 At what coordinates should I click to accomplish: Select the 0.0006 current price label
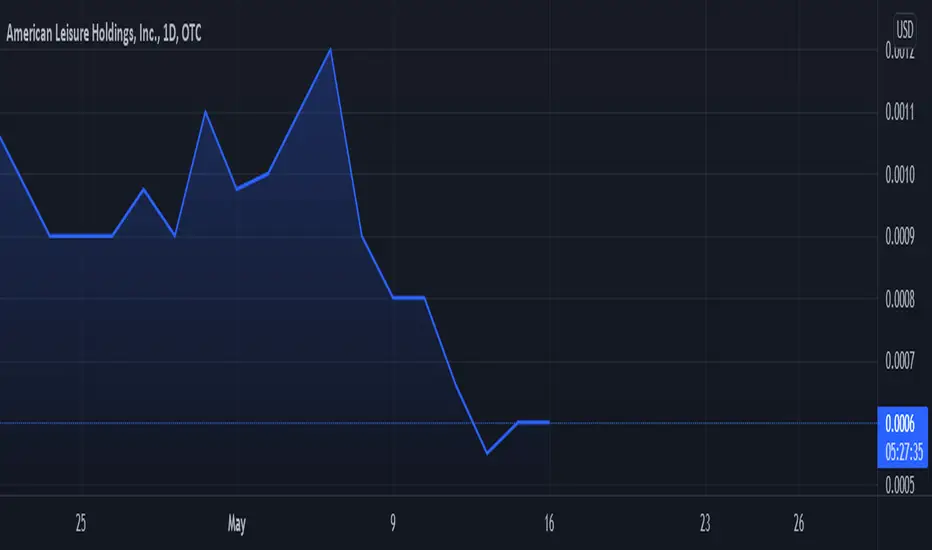(900, 423)
